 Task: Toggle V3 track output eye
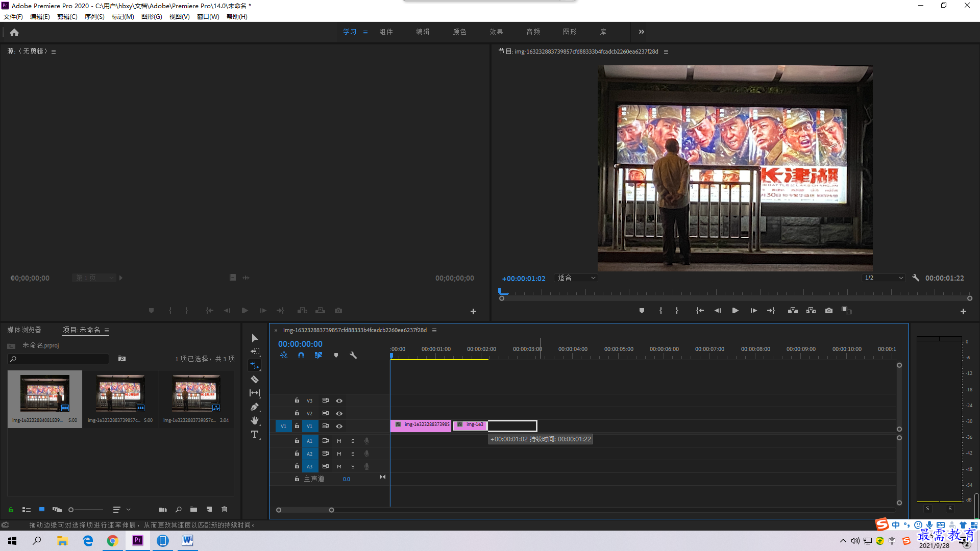point(339,401)
